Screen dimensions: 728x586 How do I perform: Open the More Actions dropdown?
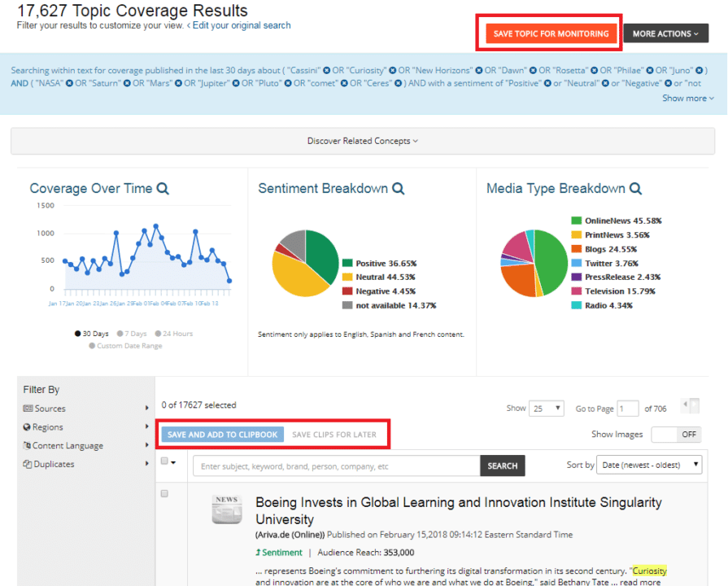pos(666,33)
